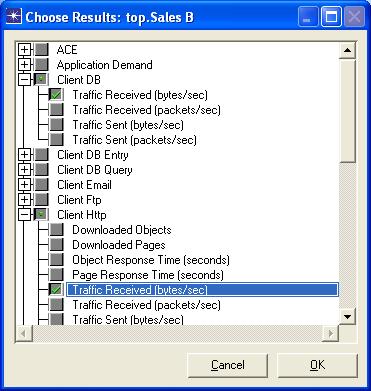The height and width of the screenshot is (391, 371).
Task: Expand the ACE tree node
Action: click(24, 50)
